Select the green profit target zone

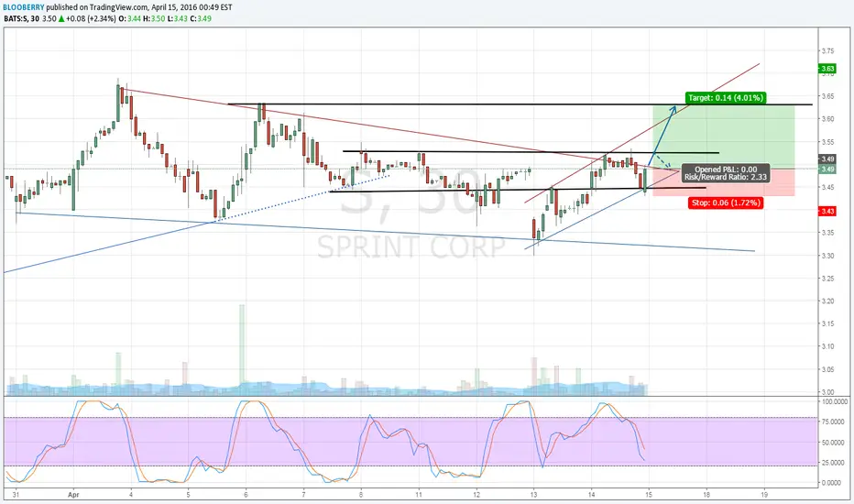[724, 137]
